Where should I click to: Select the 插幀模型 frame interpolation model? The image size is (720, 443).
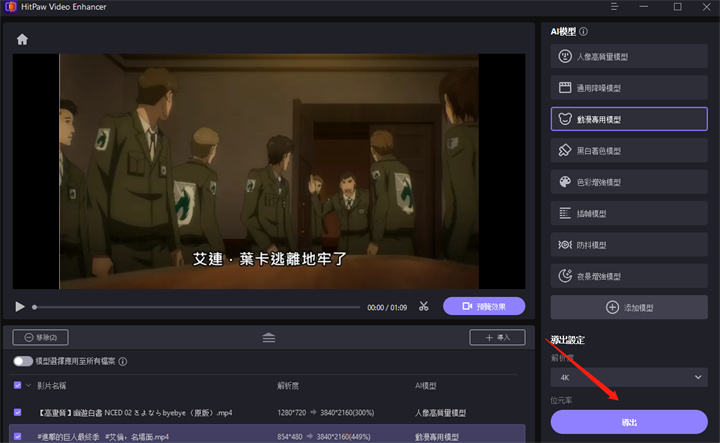629,213
